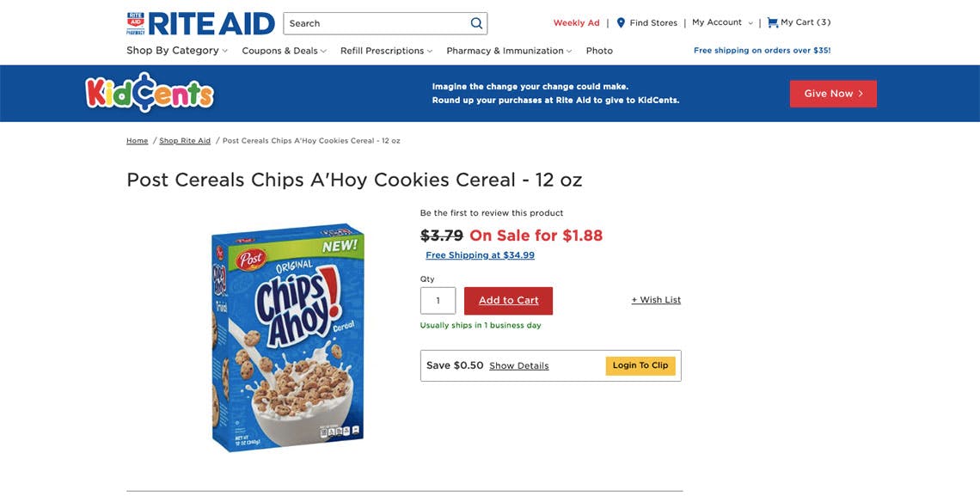
Task: Click the Chips Ahoy cereal box image
Action: tap(288, 338)
